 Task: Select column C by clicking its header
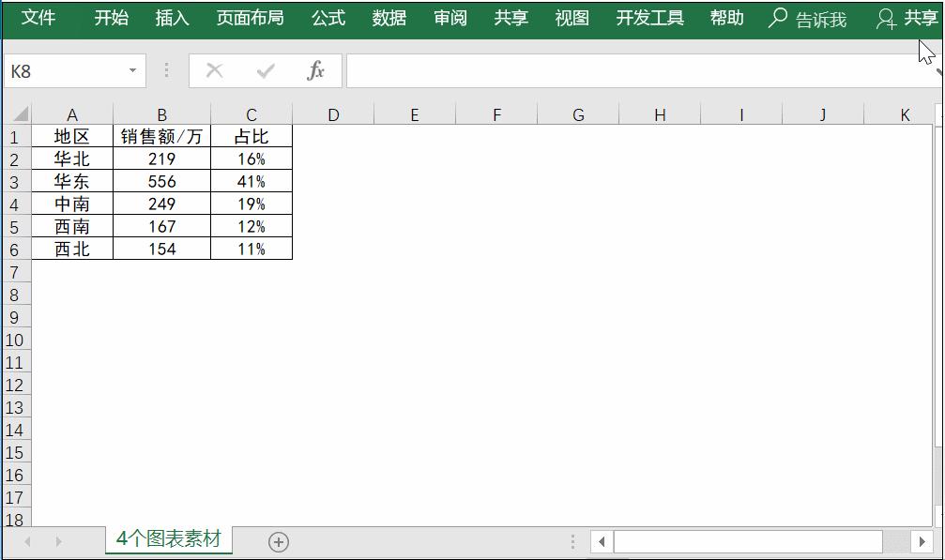pyautogui.click(x=251, y=114)
